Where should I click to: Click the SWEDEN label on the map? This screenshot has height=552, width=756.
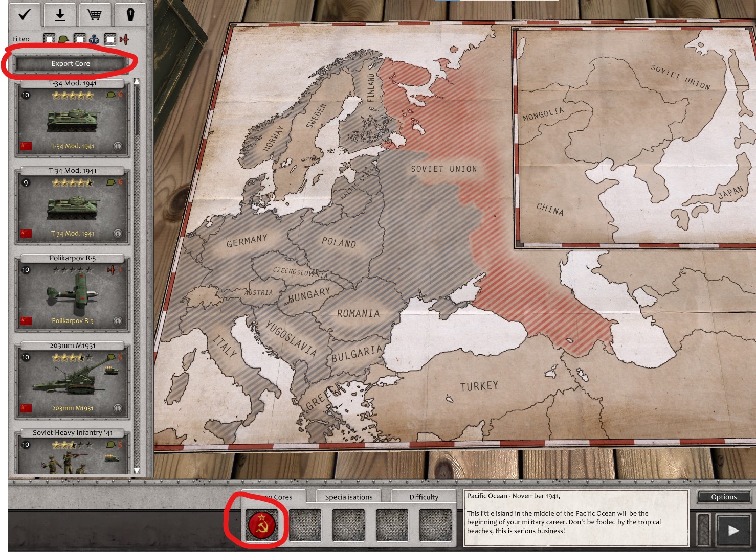point(316,116)
